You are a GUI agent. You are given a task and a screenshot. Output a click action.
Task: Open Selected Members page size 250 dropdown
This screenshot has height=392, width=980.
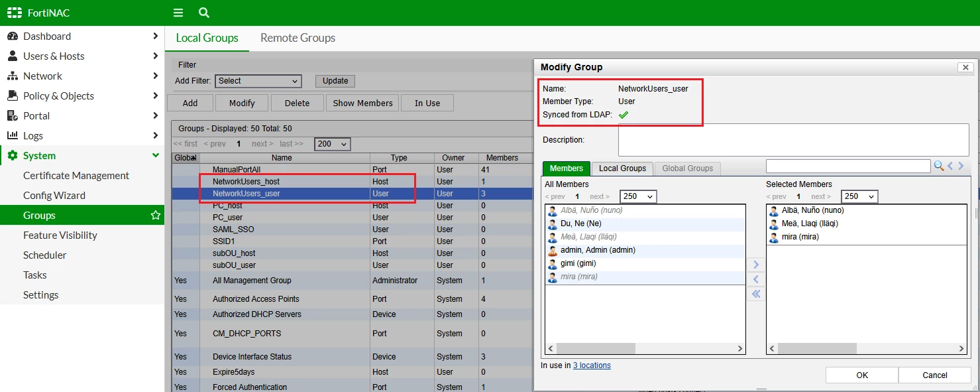859,196
